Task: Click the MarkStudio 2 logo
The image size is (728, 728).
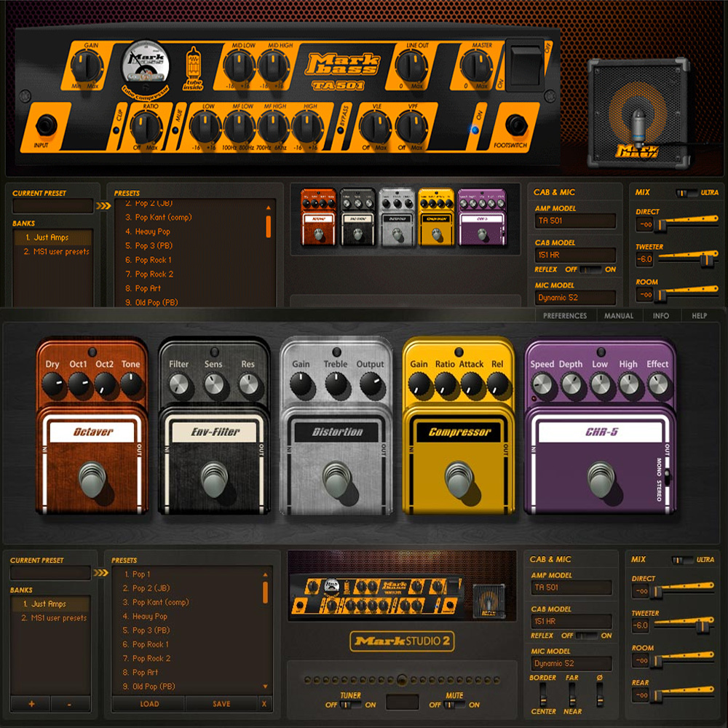Action: point(402,641)
